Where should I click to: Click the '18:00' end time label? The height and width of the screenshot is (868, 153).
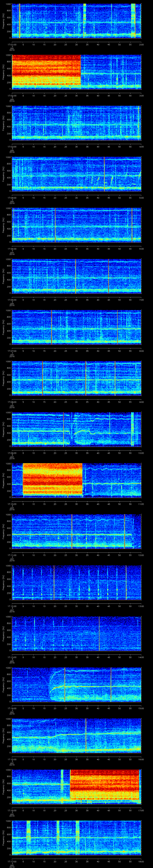141,861
